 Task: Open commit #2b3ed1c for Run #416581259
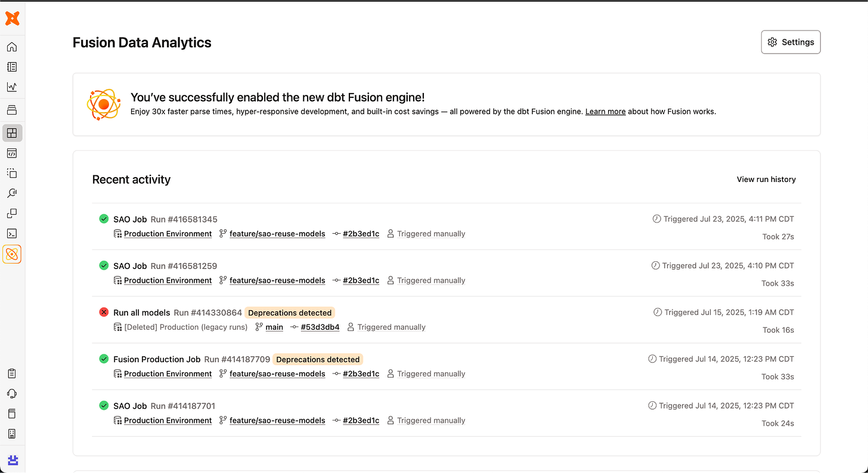(x=361, y=280)
